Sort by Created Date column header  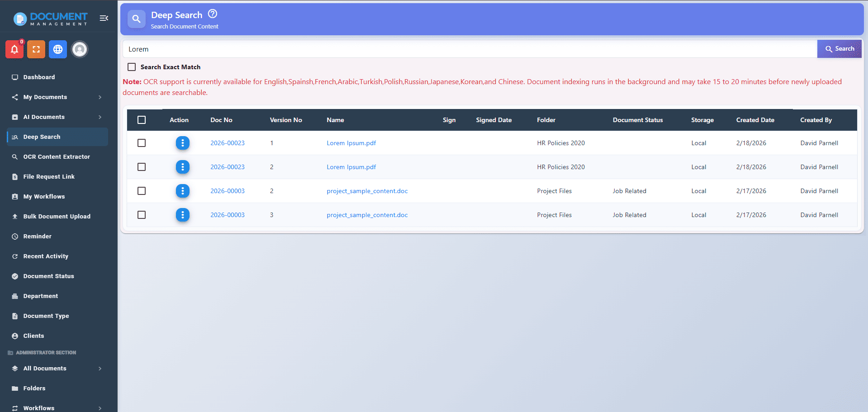[x=755, y=120]
